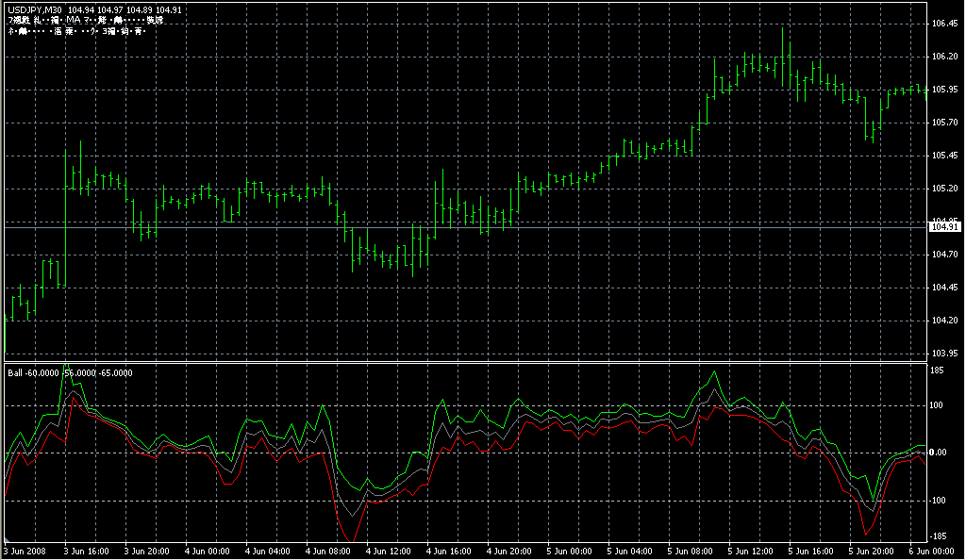This screenshot has height=560, width=966.
Task: Click the 4 Jun 12:00 time label
Action: pos(388,552)
